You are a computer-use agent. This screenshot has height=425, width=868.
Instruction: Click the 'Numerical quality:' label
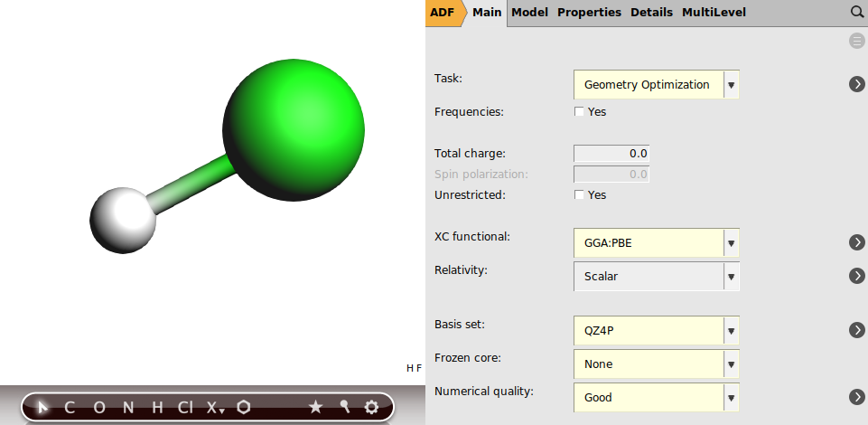(x=484, y=392)
